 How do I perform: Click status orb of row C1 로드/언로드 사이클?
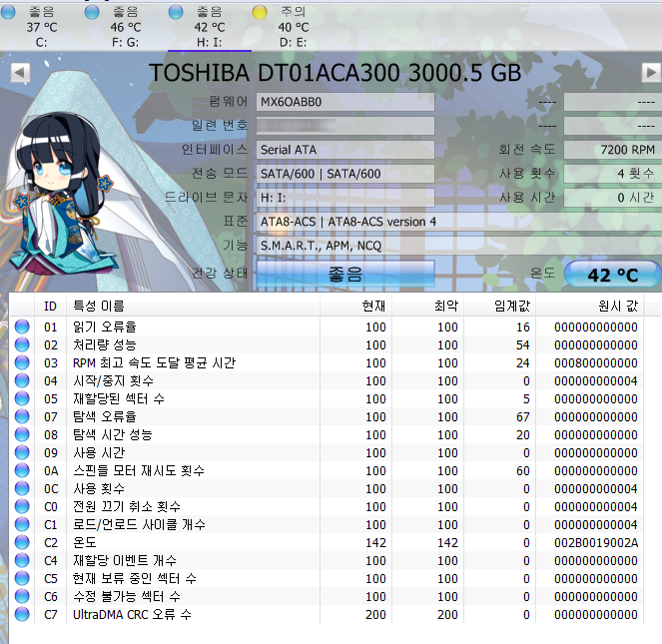[22, 524]
